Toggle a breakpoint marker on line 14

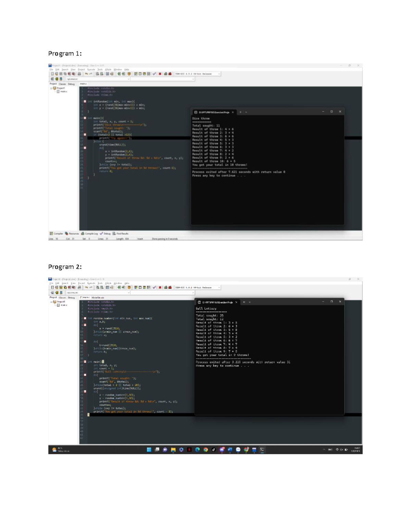(85, 135)
